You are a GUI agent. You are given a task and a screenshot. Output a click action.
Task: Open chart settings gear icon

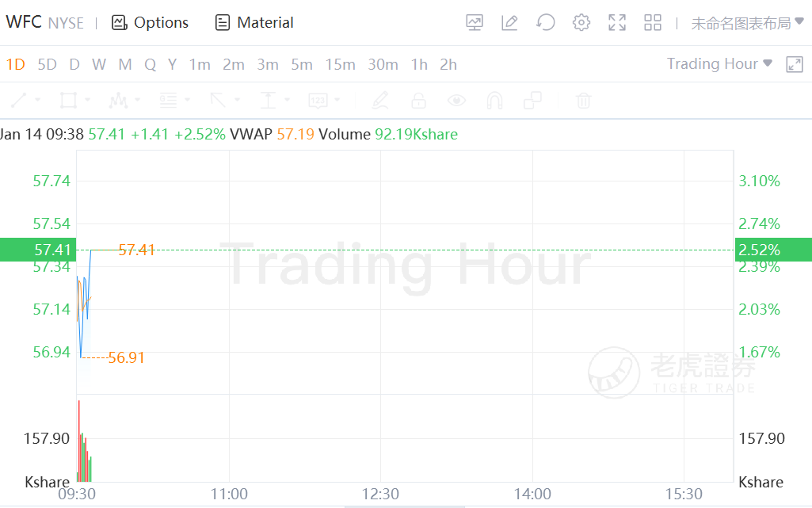[581, 23]
